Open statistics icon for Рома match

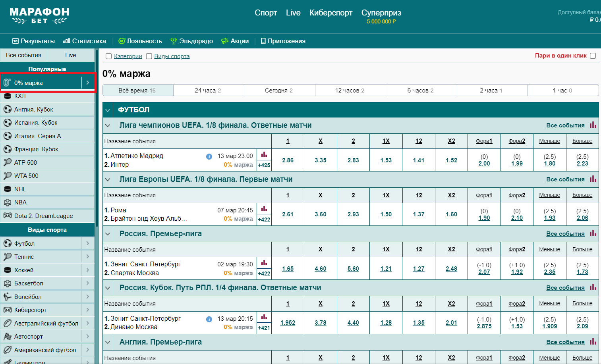click(264, 208)
